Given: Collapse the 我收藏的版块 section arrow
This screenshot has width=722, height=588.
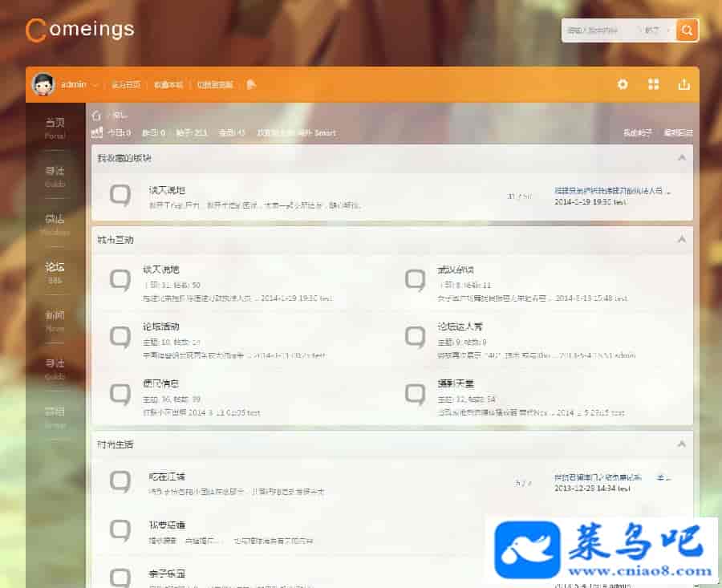Looking at the screenshot, I should [681, 158].
